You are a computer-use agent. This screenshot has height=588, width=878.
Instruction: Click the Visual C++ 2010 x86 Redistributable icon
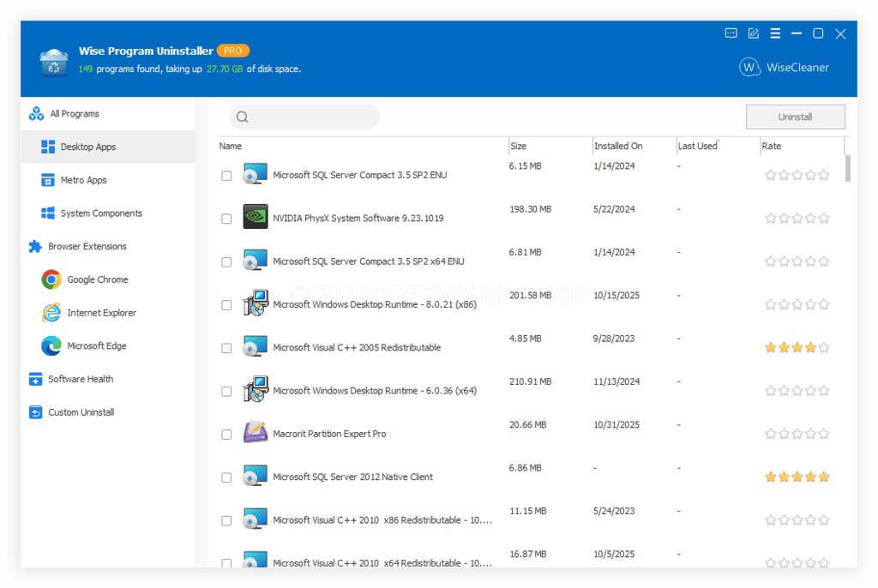point(256,519)
